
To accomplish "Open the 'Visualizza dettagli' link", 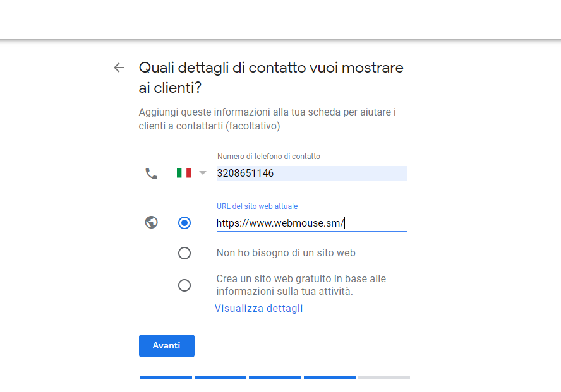I will (x=258, y=309).
